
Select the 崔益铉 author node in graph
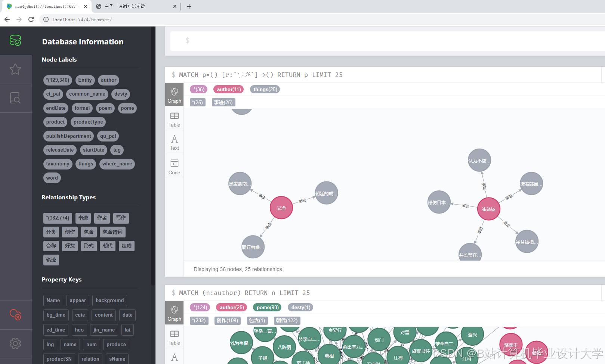tap(489, 209)
